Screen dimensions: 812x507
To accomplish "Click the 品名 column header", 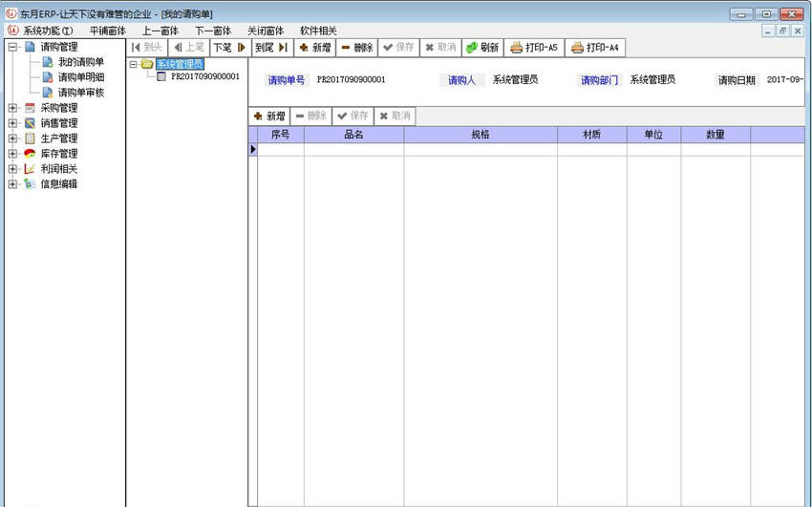I will (x=353, y=135).
